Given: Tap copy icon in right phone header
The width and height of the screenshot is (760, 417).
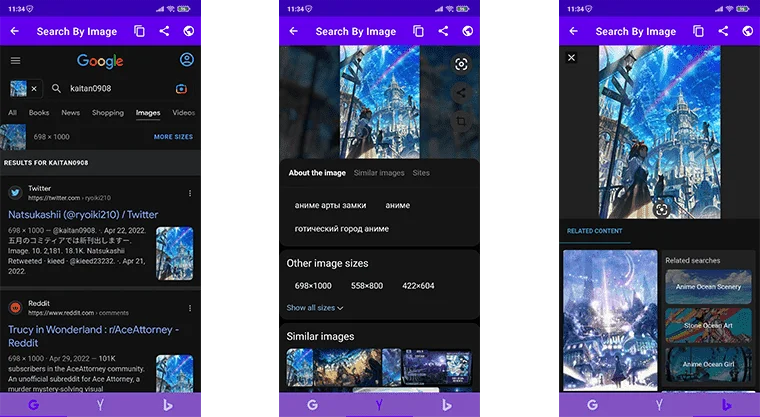Looking at the screenshot, I should pos(698,31).
